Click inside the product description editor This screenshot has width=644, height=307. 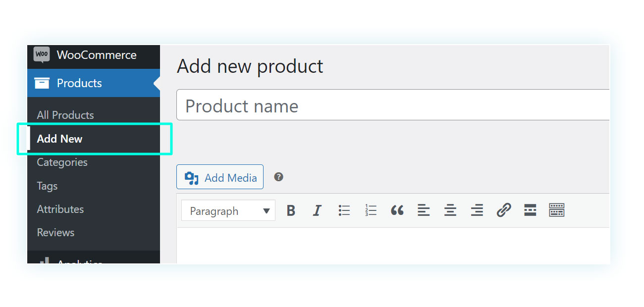[x=393, y=246]
